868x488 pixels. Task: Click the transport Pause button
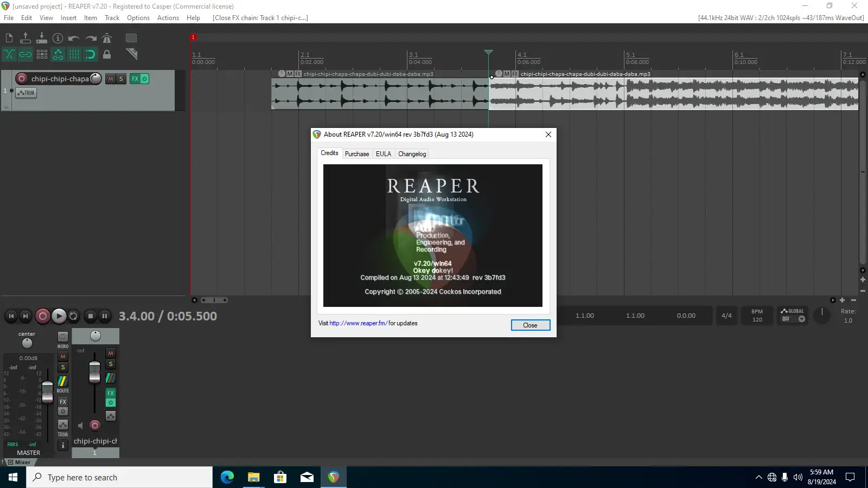point(105,316)
